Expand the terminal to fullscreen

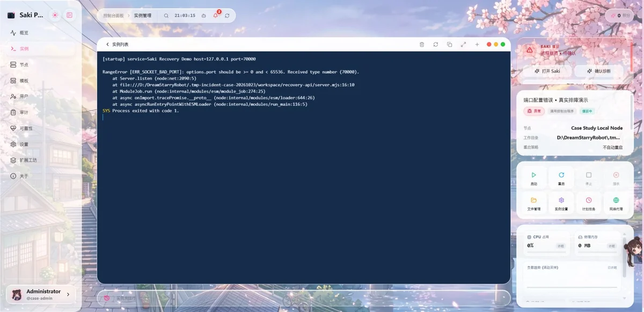click(464, 45)
